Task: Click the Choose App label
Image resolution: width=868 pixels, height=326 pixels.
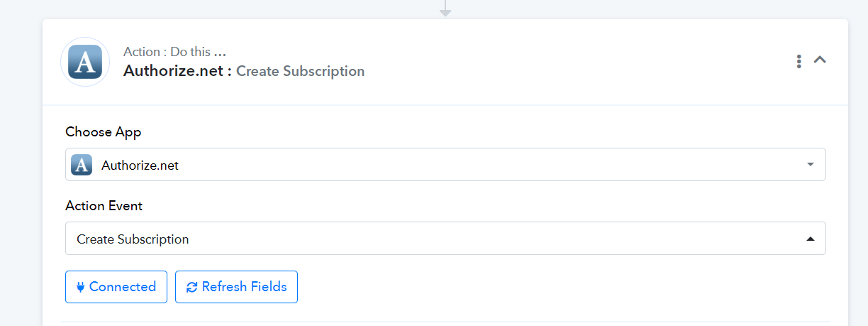Action: tap(104, 132)
